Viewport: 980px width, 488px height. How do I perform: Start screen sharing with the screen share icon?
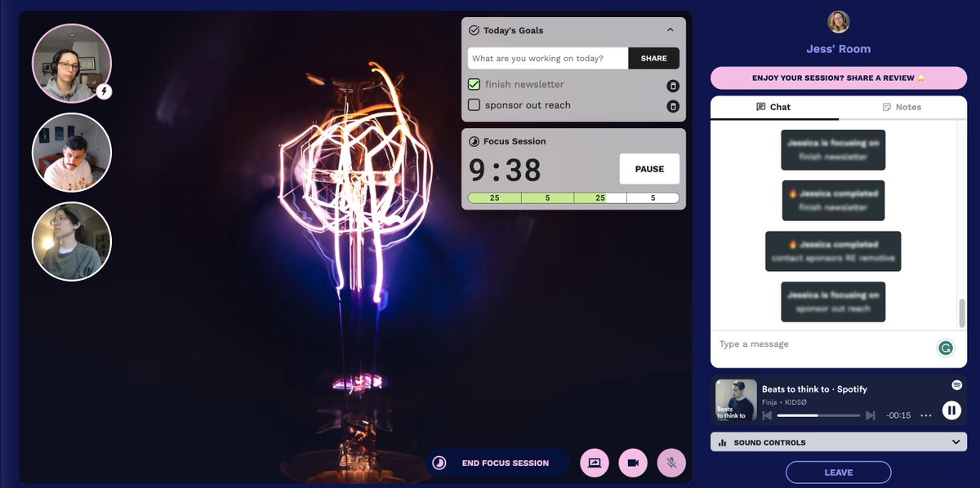coord(595,463)
